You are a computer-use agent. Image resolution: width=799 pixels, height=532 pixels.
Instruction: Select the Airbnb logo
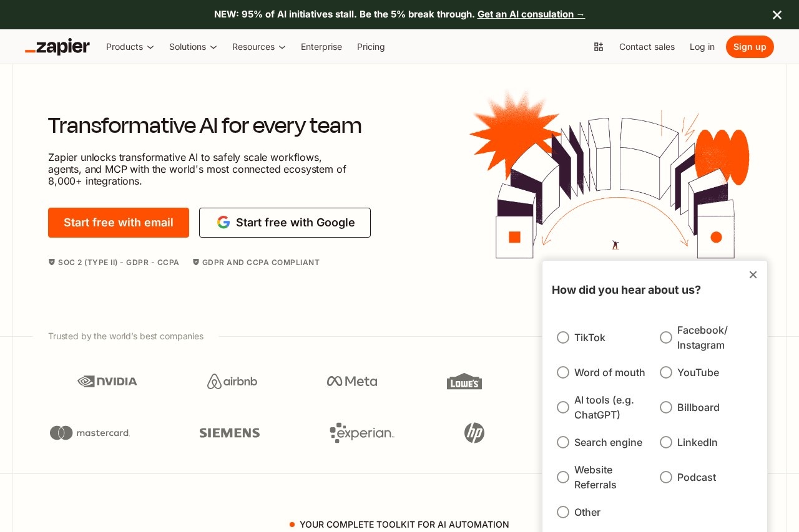(232, 381)
